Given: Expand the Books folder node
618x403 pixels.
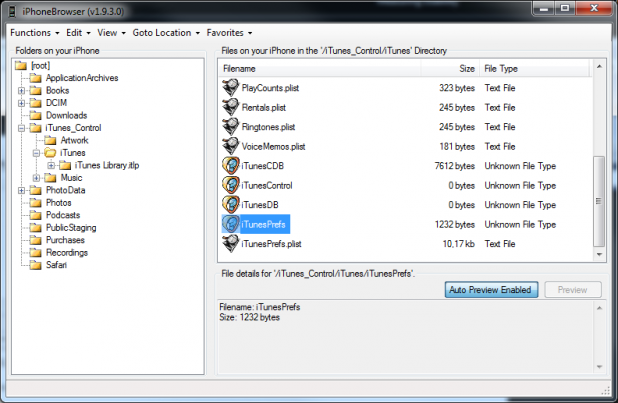Looking at the screenshot, I should 21,90.
